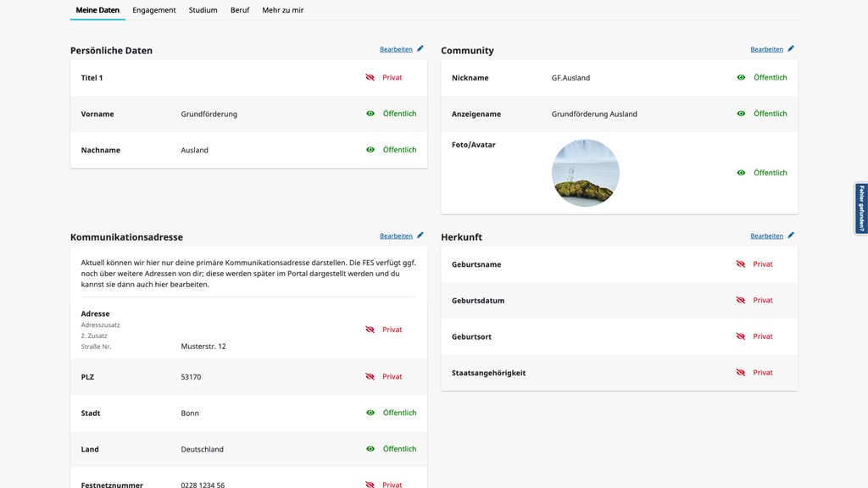Viewport: 868px width, 488px height.
Task: Click crossed-eye icon in Geburtsdatum row
Action: point(741,300)
